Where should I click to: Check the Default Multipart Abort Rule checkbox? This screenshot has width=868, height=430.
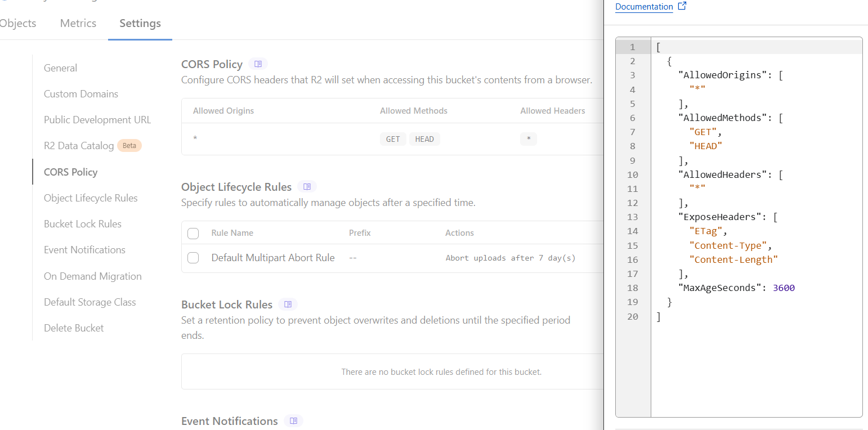193,258
